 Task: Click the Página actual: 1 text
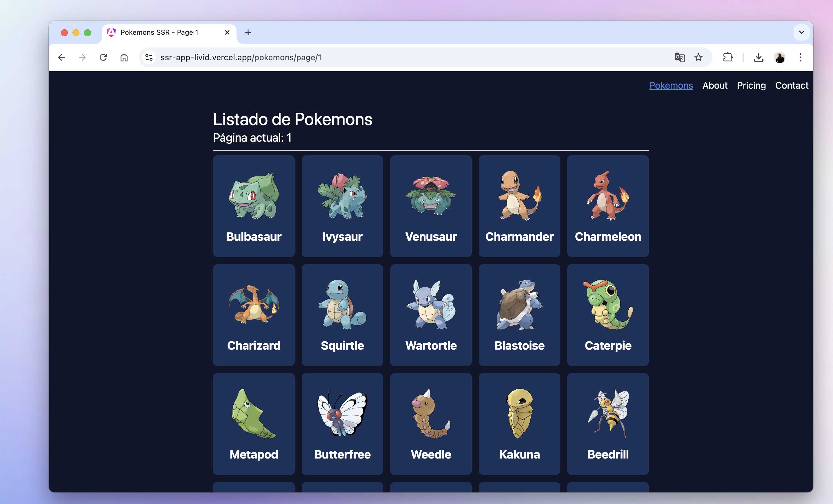[x=252, y=138]
